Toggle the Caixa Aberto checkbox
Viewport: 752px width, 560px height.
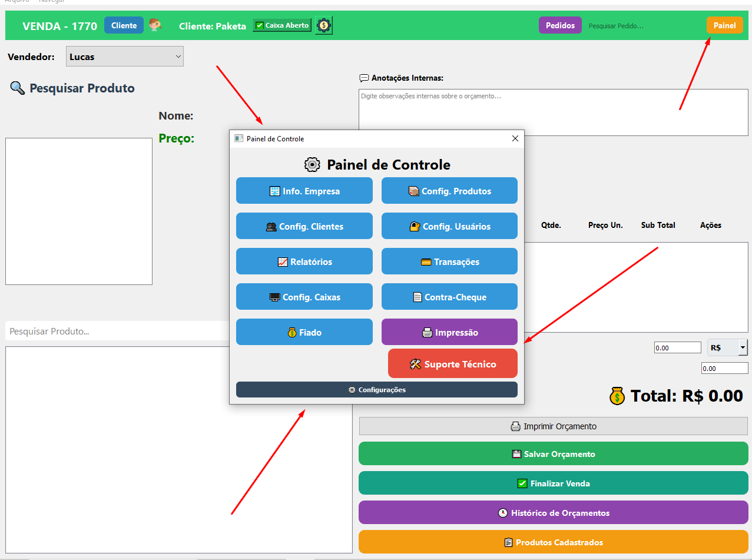259,25
